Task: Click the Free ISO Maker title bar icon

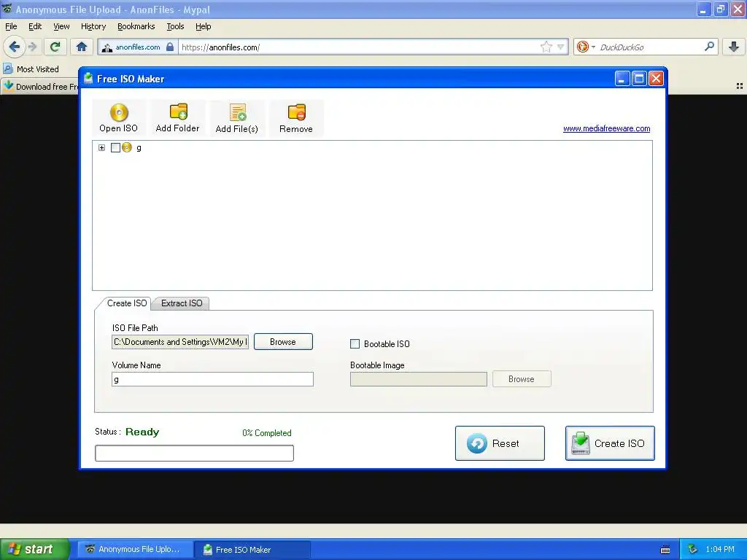Action: pyautogui.click(x=88, y=79)
